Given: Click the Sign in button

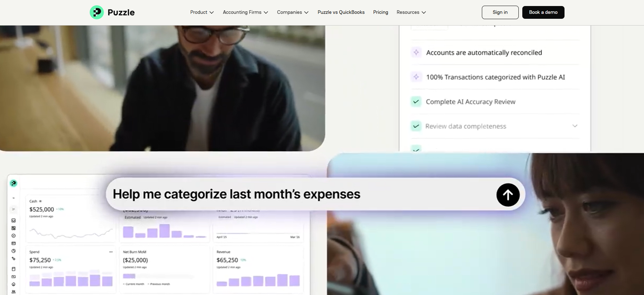Looking at the screenshot, I should [500, 12].
